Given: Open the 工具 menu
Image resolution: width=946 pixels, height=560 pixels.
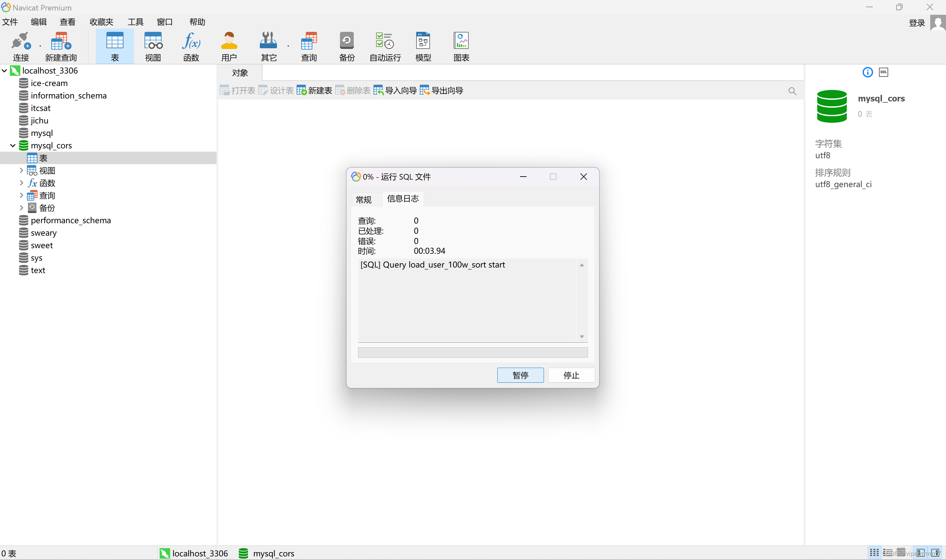Looking at the screenshot, I should 135,22.
